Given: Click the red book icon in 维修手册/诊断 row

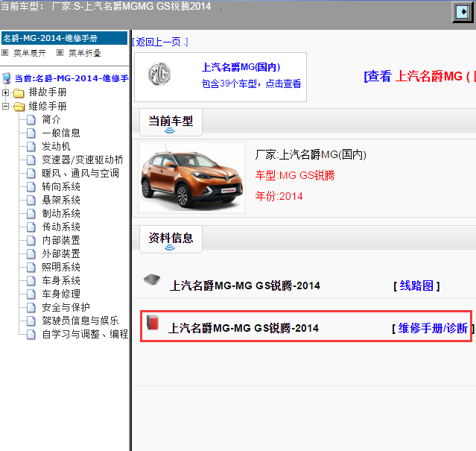Looking at the screenshot, I should 153,323.
